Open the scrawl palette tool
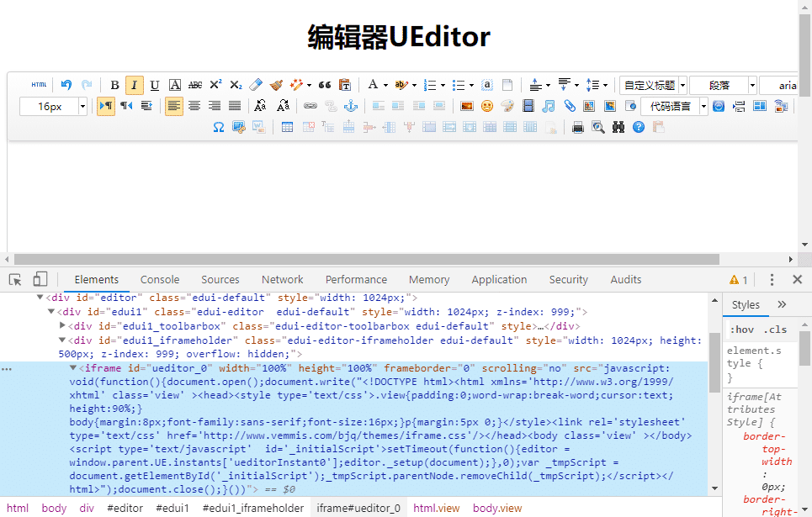 click(x=507, y=106)
